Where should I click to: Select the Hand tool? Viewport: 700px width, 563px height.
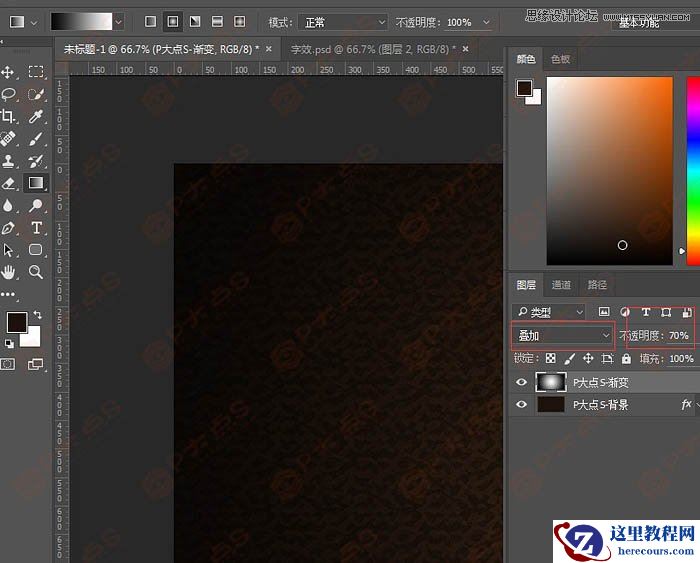pyautogui.click(x=8, y=272)
